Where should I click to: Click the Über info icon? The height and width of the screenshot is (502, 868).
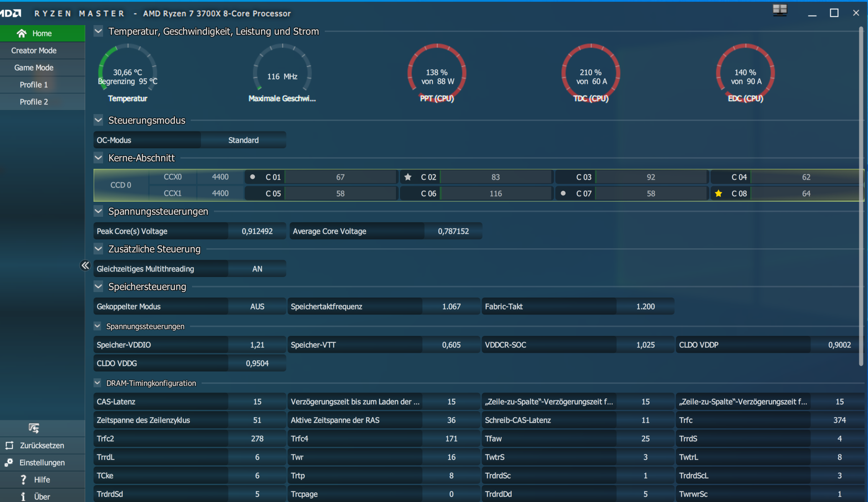point(23,497)
